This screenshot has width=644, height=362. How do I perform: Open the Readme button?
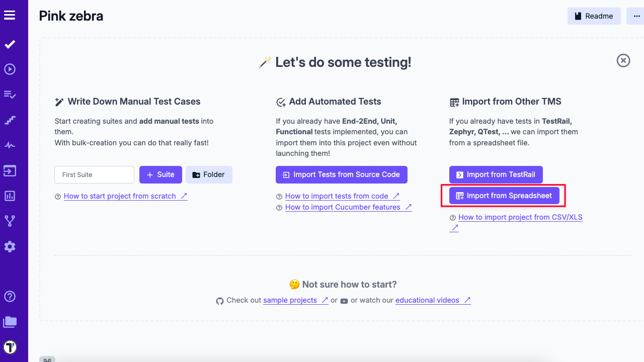point(594,16)
